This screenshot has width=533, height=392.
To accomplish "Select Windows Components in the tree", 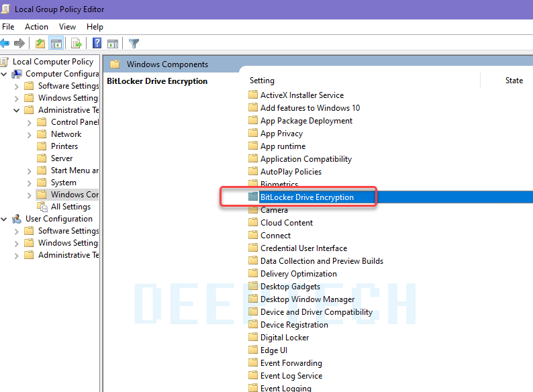I will (x=75, y=195).
